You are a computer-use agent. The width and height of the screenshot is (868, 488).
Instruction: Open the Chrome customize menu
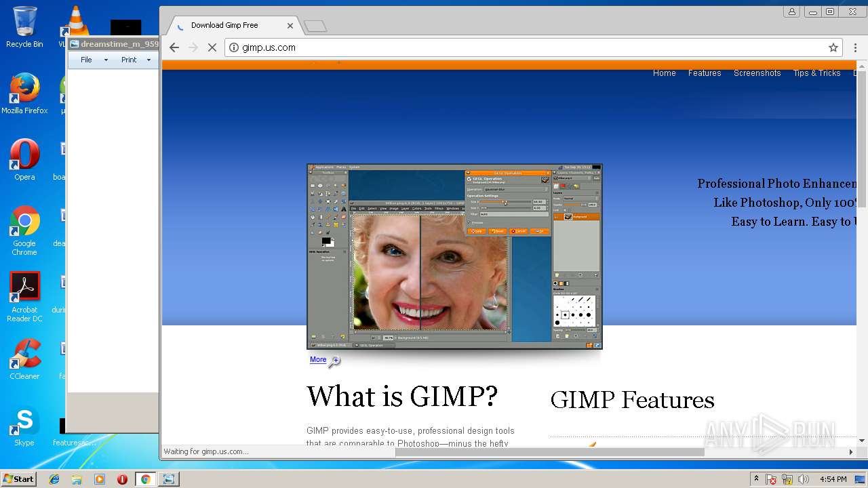(x=854, y=47)
